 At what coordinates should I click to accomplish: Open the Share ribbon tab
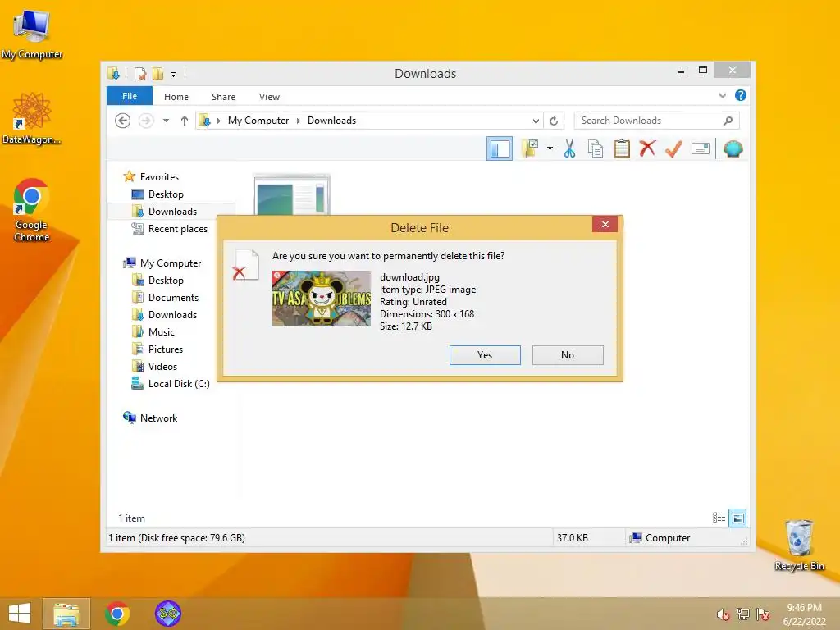click(x=223, y=97)
